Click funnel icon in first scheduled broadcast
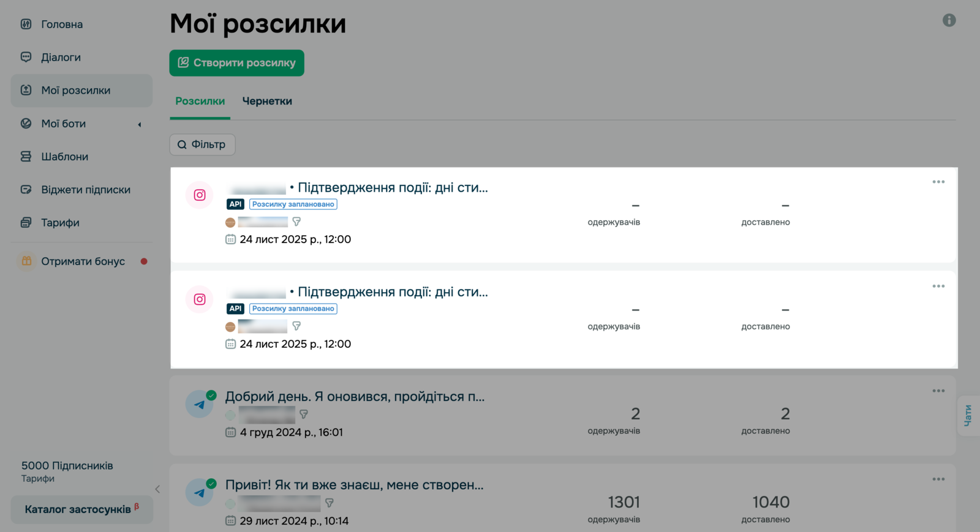Screen dimensions: 980x532 tap(296, 222)
